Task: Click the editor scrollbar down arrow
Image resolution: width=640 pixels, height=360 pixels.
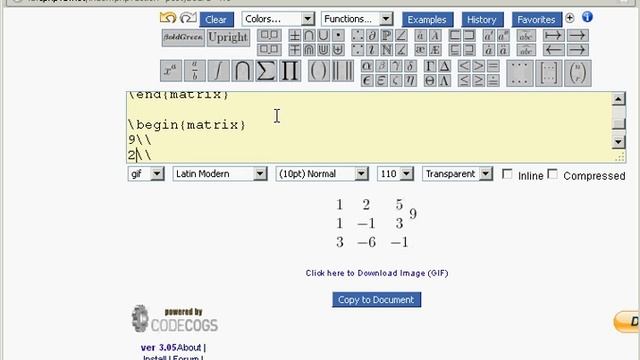Action: pos(618,142)
